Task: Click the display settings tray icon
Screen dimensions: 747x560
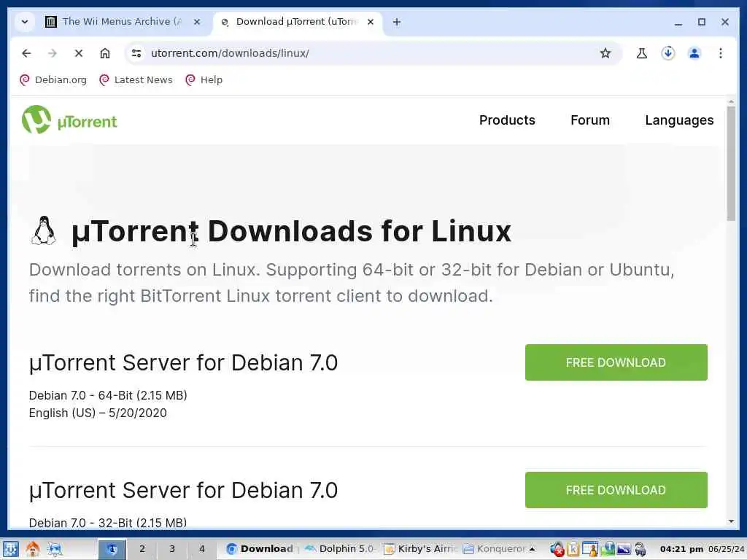Action: (624, 550)
